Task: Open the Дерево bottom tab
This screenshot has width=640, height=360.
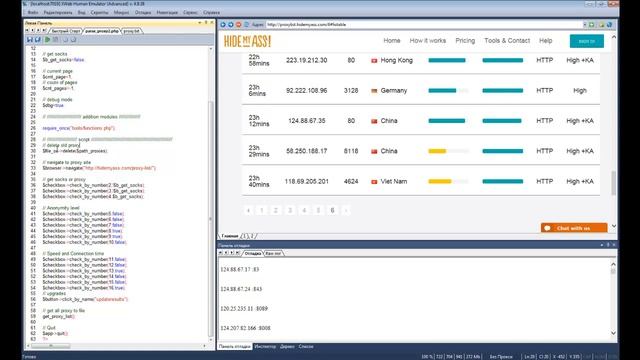Action: tap(287, 347)
